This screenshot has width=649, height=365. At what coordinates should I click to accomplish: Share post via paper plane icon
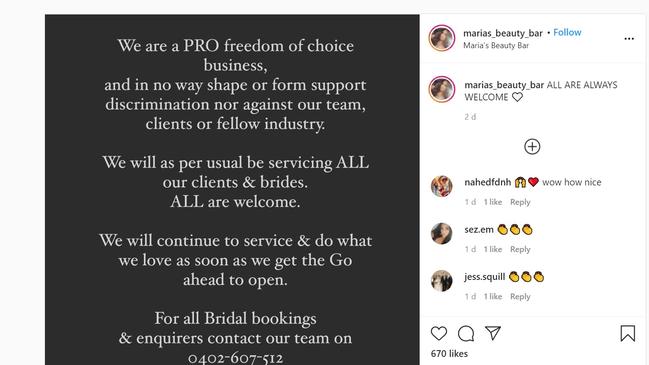[x=493, y=333]
